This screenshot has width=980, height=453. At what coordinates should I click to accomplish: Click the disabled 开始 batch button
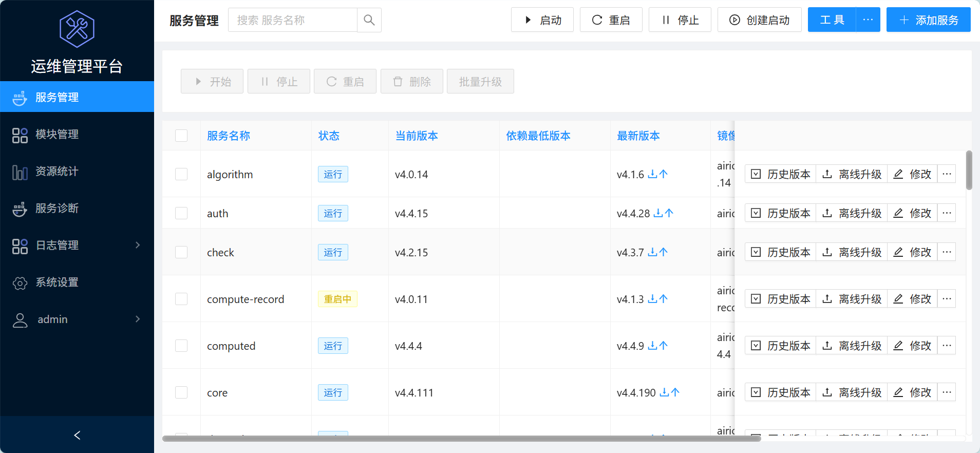tap(212, 81)
